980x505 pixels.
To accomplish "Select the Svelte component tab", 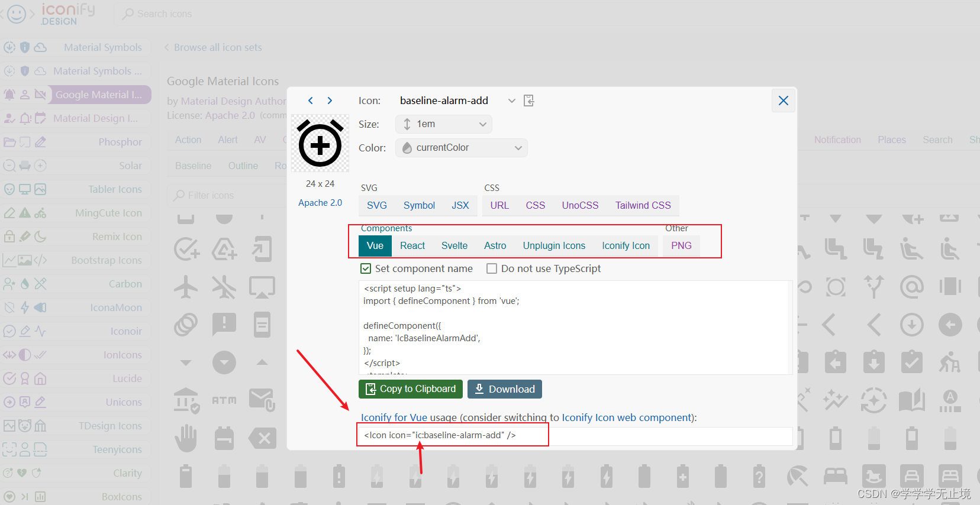I will pos(454,245).
